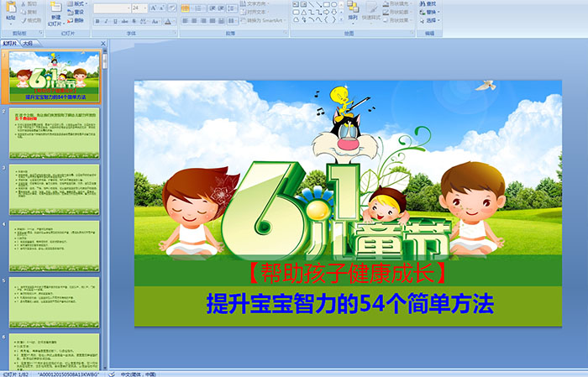This screenshot has width=588, height=377.
Task: Expand the shapes gallery More button
Action: pyautogui.click(x=341, y=20)
